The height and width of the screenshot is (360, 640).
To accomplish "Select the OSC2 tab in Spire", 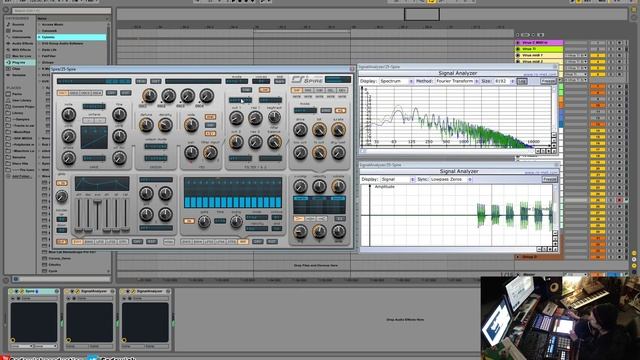I will tap(74, 93).
